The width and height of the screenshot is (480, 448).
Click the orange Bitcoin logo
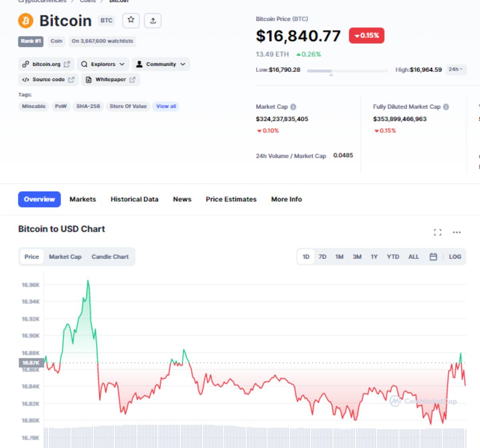tap(26, 21)
